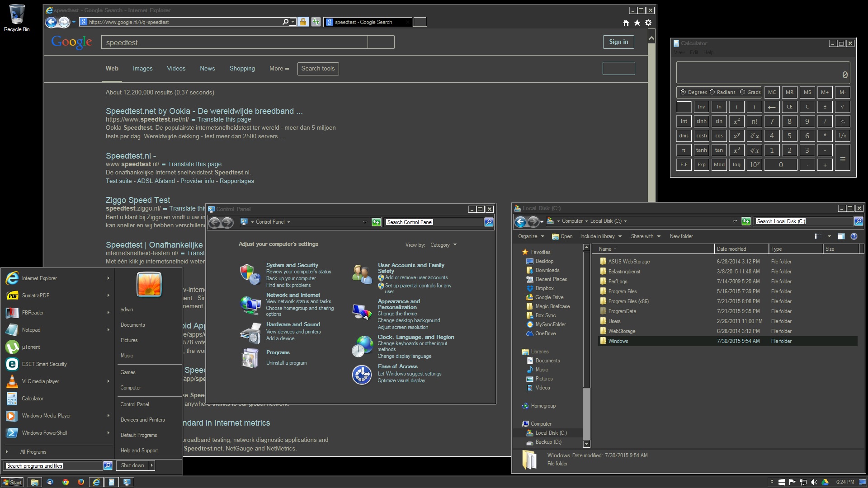
Task: Open the Organize dropdown in Explorer
Action: pos(530,236)
